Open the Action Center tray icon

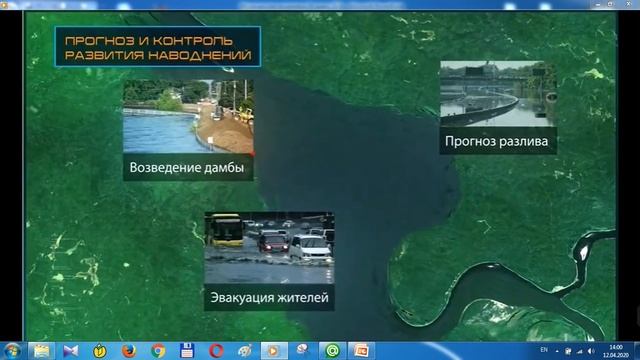(568, 351)
